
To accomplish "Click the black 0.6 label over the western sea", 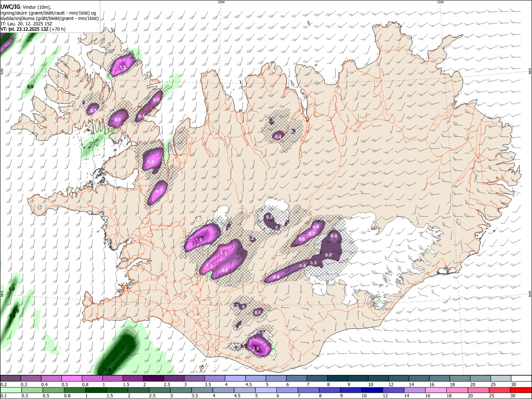I will pos(30,86).
